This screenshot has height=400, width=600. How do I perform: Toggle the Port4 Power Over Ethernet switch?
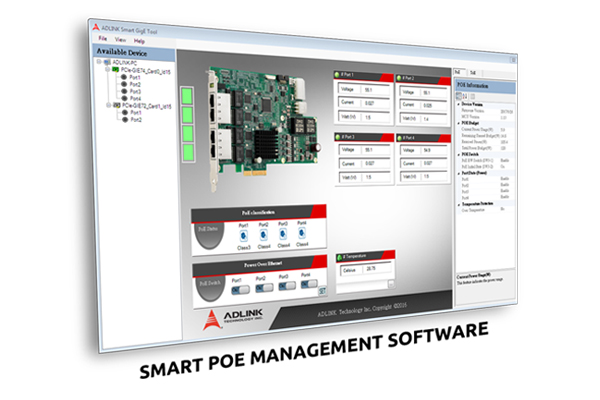tap(308, 285)
